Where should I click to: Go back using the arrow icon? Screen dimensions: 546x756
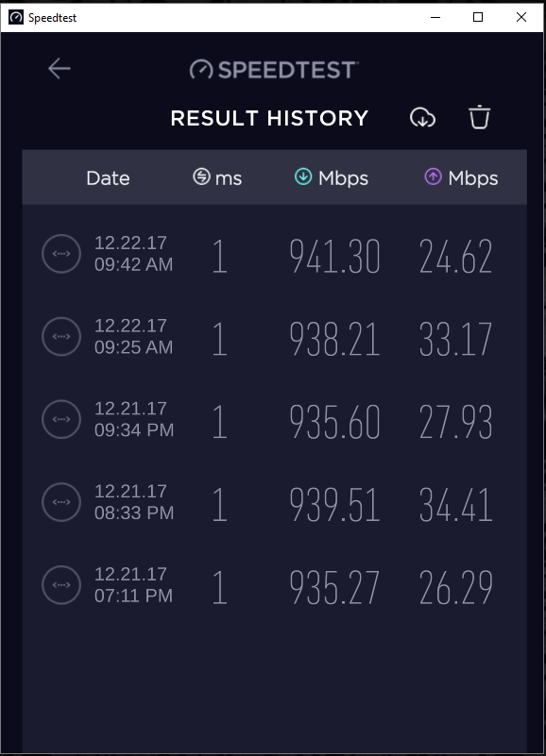coord(60,69)
